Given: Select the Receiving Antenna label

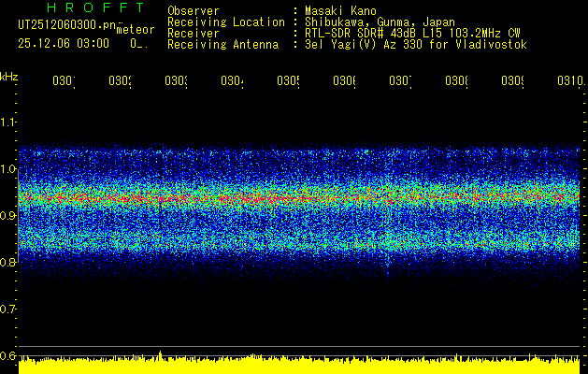Looking at the screenshot, I should [x=222, y=45].
